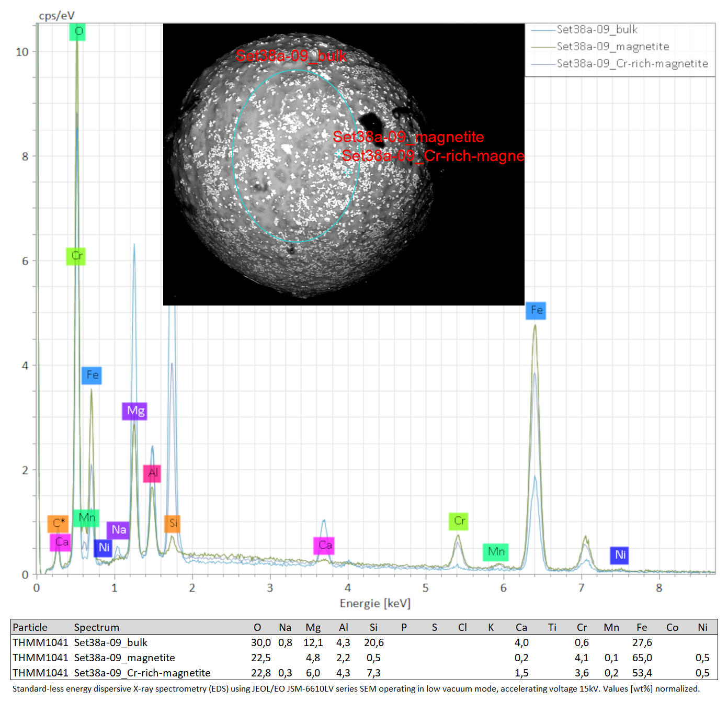Select the Ti column header in the table

pyautogui.click(x=552, y=627)
